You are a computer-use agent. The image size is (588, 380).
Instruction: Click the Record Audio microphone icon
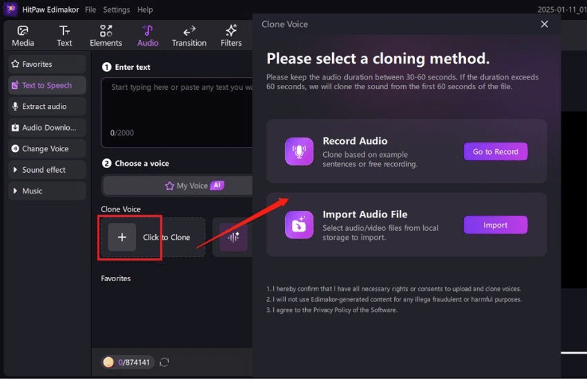(299, 152)
